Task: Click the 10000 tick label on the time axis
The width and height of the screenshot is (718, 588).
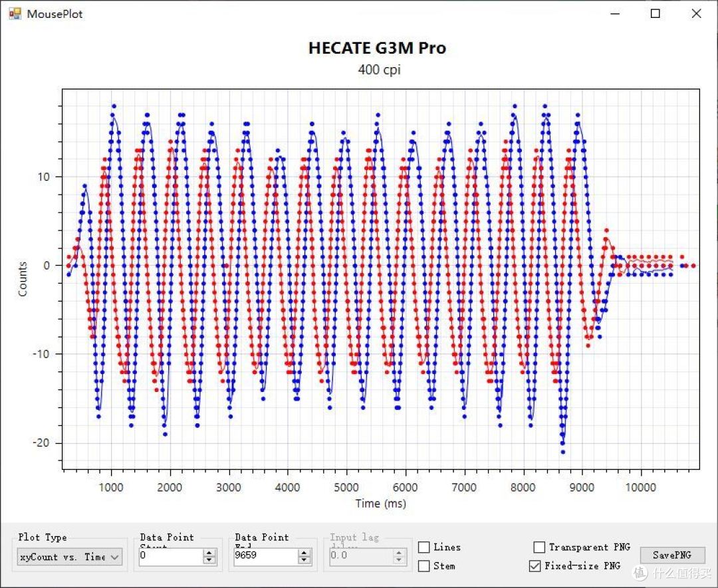Action: tap(640, 487)
